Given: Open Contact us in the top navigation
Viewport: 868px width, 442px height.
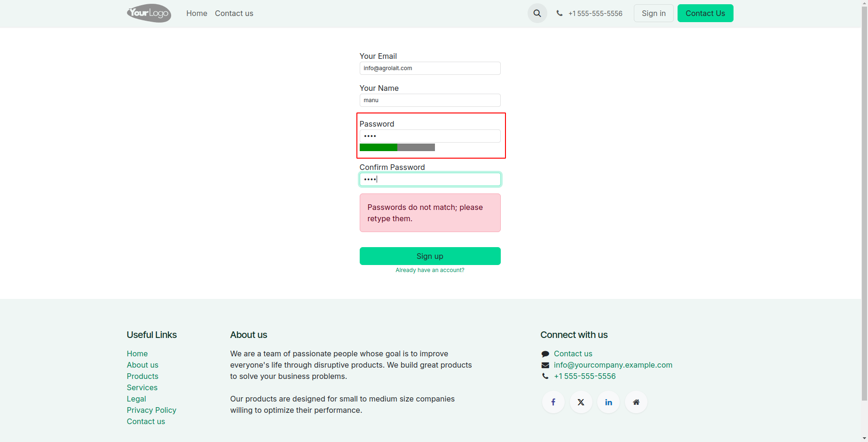Looking at the screenshot, I should (234, 13).
